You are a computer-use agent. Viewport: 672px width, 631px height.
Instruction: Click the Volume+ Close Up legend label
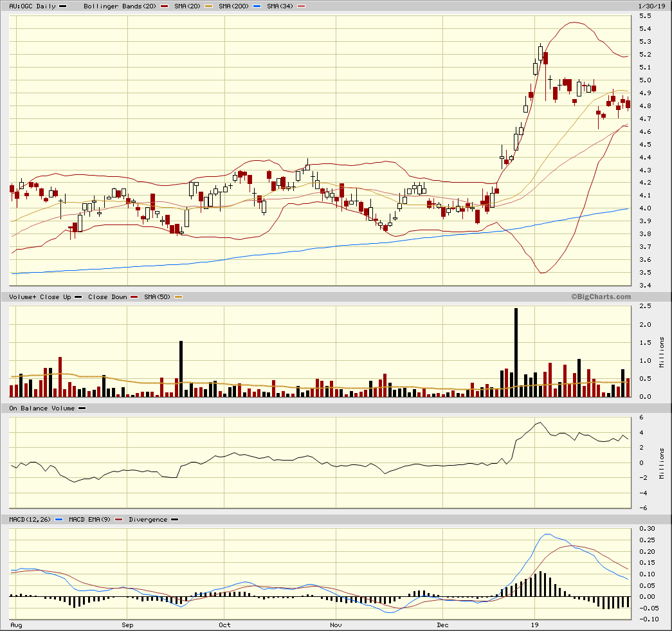(40, 297)
